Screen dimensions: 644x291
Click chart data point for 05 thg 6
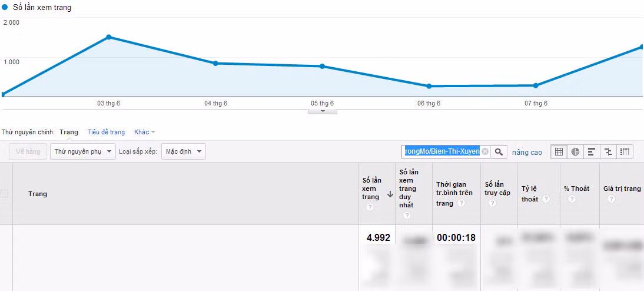[323, 66]
